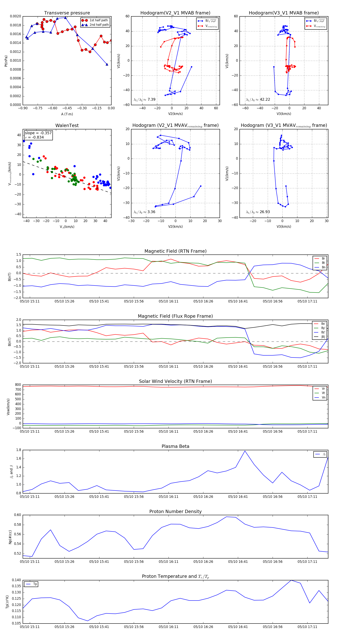Click the '0.140' tick on Proton Temperature axis

pos(17,580)
